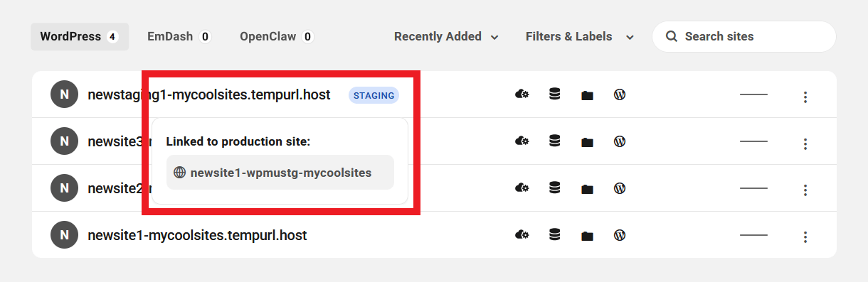
Task: Click the N avatar of newstaging1-mycoolsites site
Action: point(65,94)
